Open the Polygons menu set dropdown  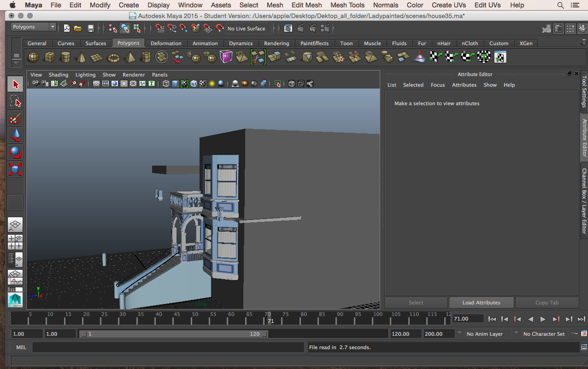point(32,27)
